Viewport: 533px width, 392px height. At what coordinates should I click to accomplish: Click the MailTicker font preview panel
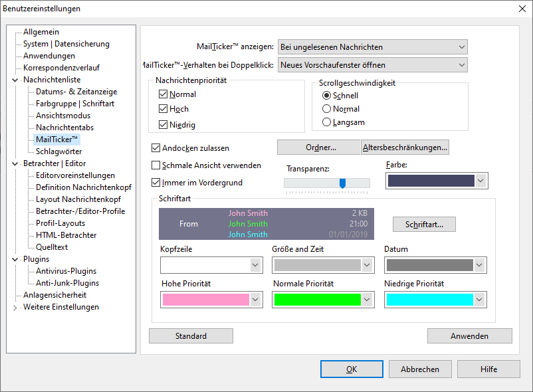tap(266, 224)
